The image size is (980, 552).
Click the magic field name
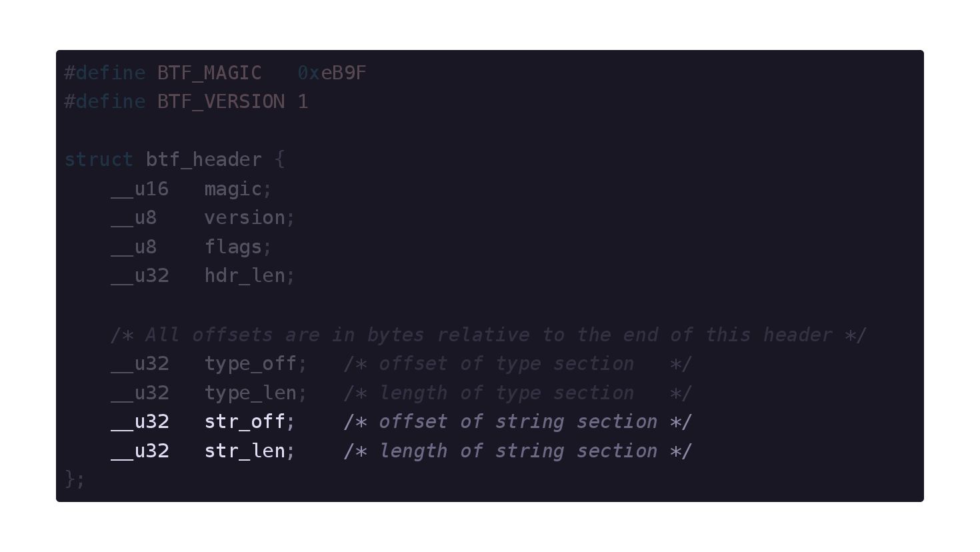point(233,189)
